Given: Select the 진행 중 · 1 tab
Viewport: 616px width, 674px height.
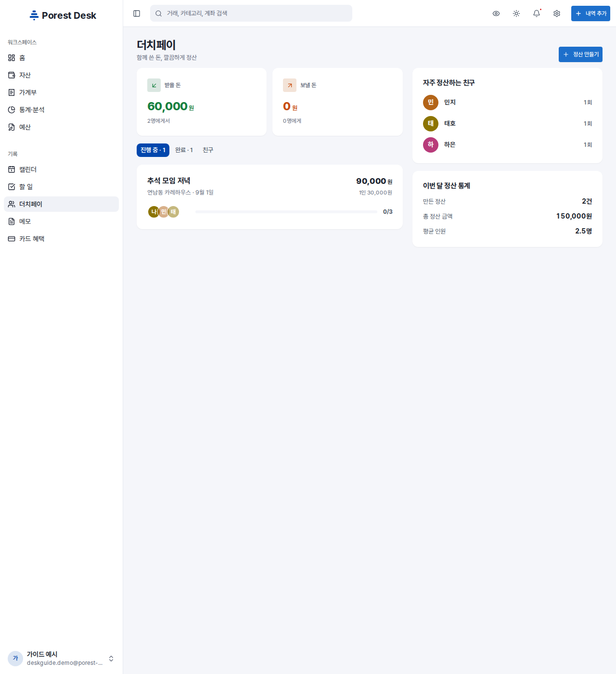Looking at the screenshot, I should point(153,150).
